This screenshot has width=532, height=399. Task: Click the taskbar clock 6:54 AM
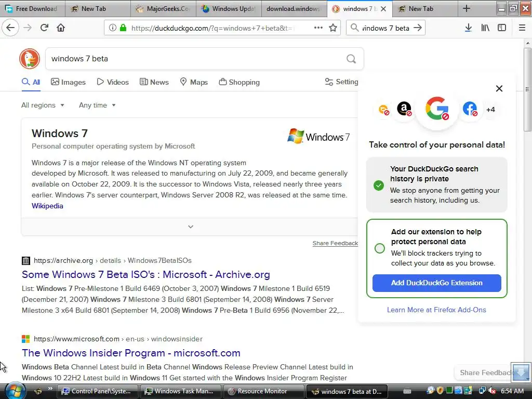pyautogui.click(x=512, y=391)
